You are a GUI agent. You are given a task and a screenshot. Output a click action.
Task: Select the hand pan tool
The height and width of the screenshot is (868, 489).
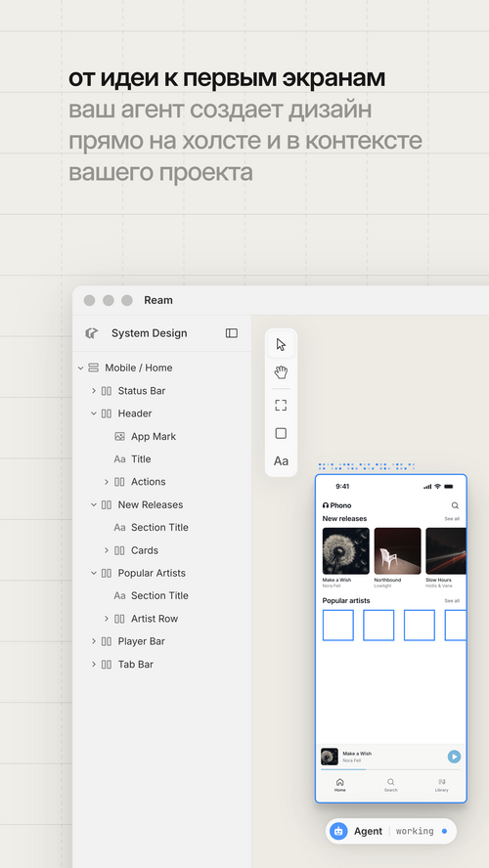(281, 372)
